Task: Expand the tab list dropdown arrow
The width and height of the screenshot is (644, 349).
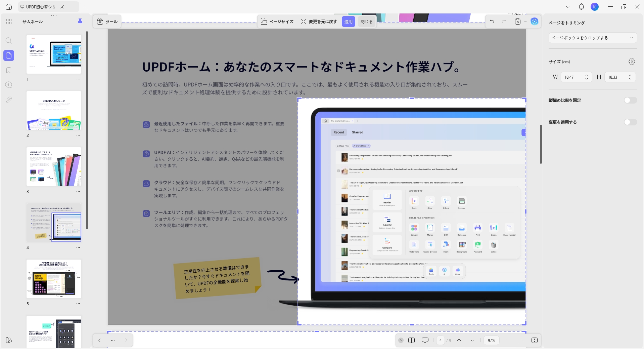Action: coord(568,7)
